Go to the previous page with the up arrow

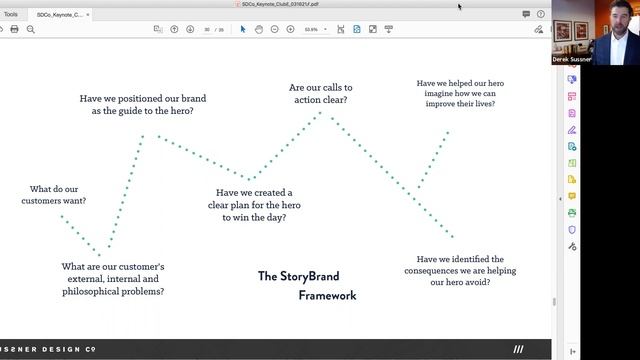[174, 29]
